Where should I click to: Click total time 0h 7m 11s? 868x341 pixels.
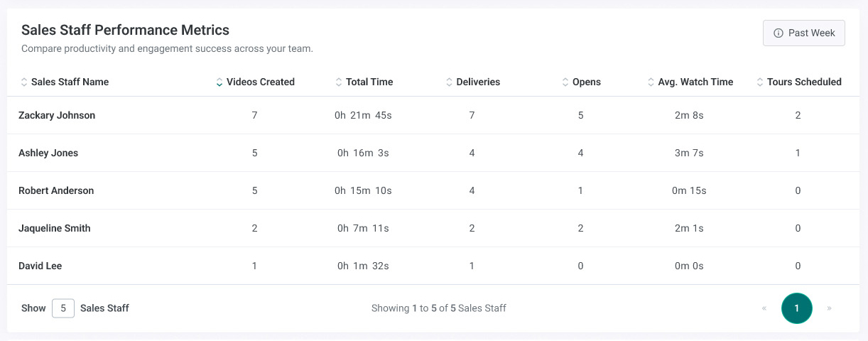[363, 228]
